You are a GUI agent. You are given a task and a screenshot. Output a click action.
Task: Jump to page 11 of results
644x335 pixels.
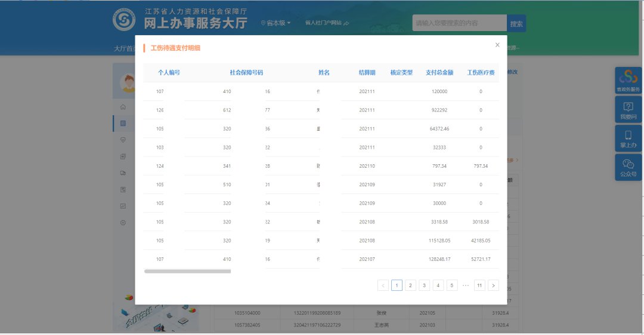coord(479,285)
